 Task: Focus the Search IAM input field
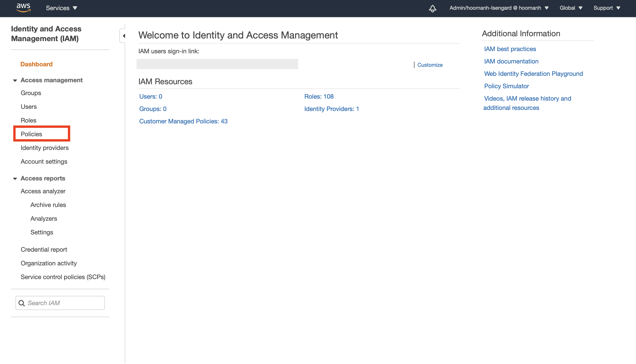(x=60, y=303)
